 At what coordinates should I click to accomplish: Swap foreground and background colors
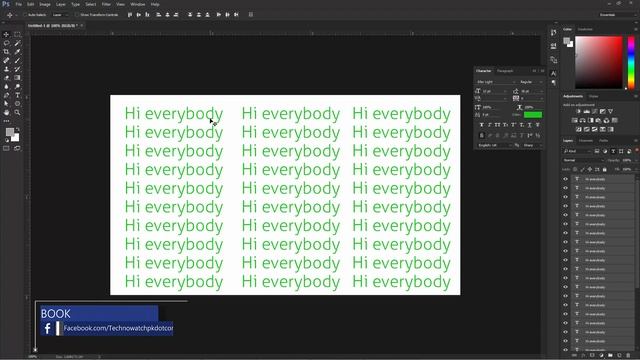[x=18, y=129]
